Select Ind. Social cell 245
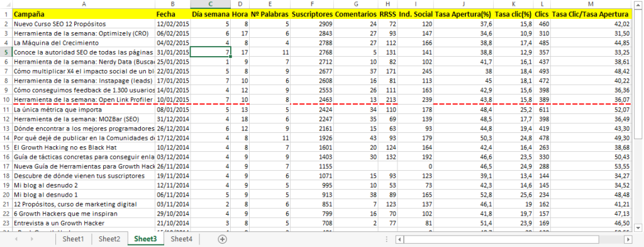 [x=416, y=71]
